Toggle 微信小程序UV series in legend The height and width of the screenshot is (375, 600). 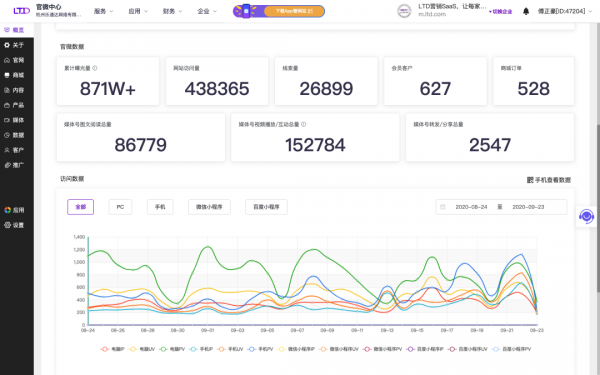coord(339,349)
